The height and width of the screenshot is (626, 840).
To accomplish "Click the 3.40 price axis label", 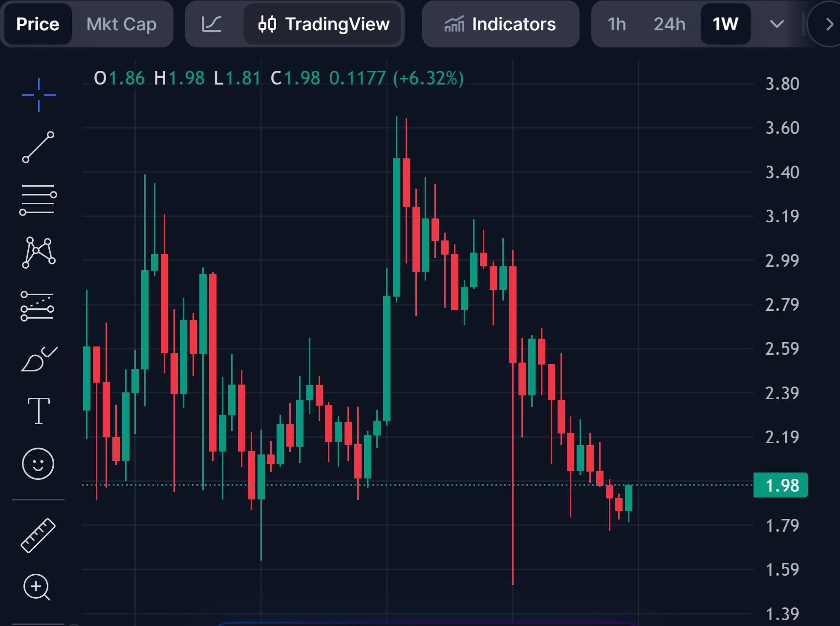I will tap(782, 173).
